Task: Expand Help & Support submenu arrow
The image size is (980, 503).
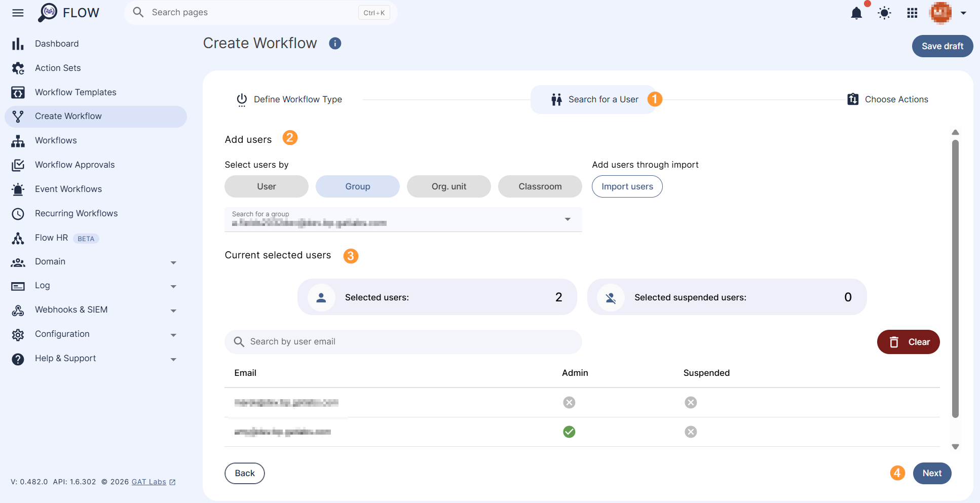Action: (173, 360)
